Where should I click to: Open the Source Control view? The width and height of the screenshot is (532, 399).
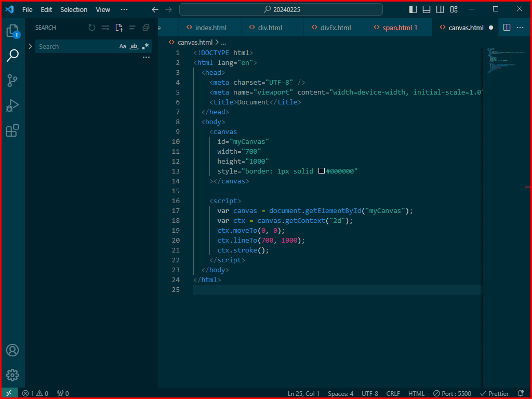click(12, 81)
